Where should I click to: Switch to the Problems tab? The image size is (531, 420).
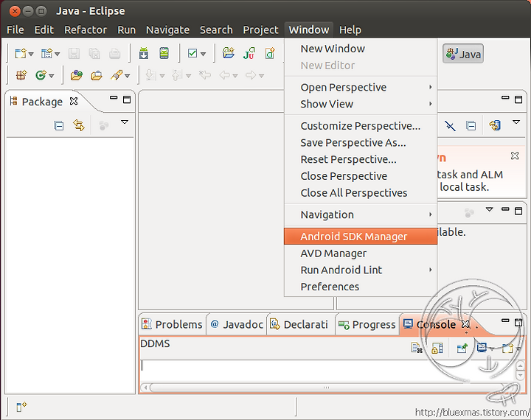pyautogui.click(x=172, y=324)
